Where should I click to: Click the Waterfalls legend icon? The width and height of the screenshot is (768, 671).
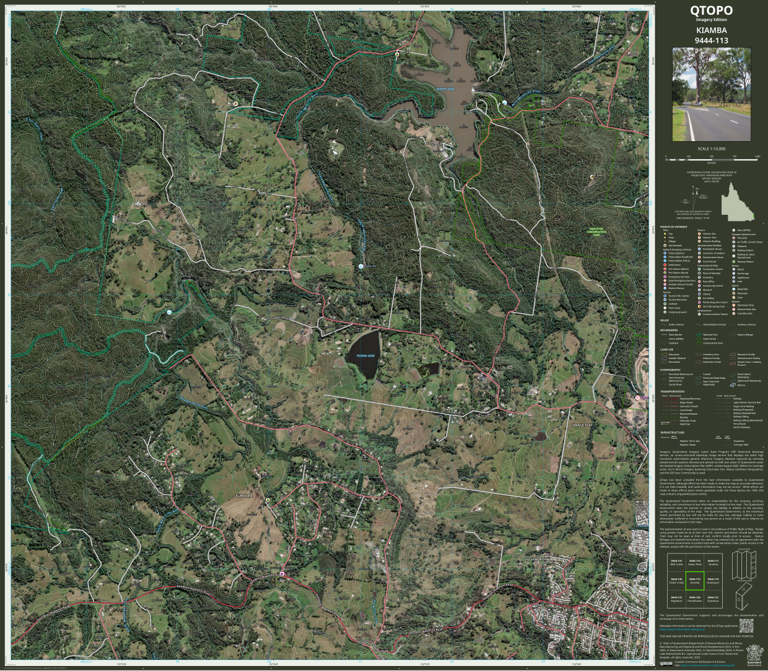coord(734,289)
